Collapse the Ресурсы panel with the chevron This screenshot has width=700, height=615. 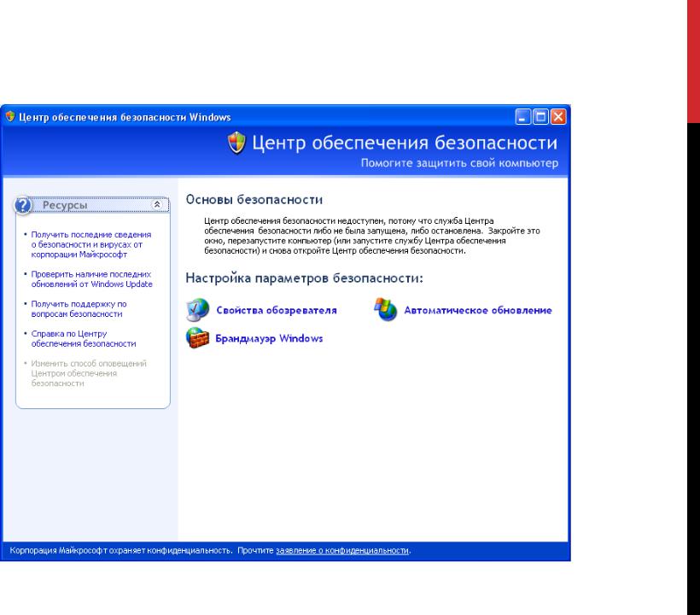point(157,204)
